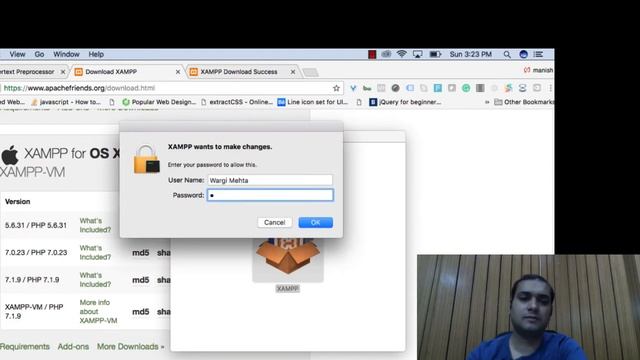Viewport: 640px width, 360px height.
Task: Click OK in the XAMPP password dialog
Action: pos(316,222)
